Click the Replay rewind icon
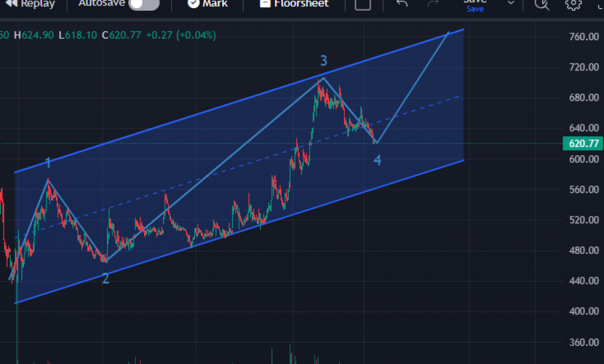Viewport: 604px width, 364px height. pyautogui.click(x=11, y=4)
